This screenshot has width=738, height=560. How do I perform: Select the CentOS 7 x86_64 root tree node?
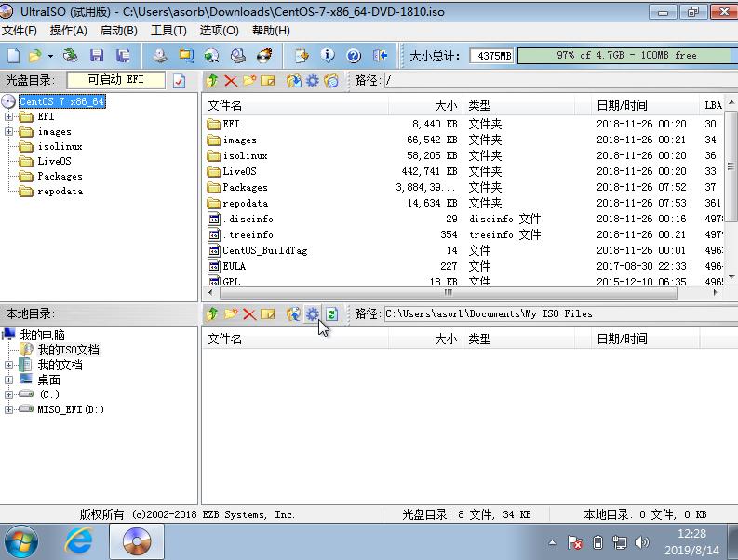[x=62, y=101]
